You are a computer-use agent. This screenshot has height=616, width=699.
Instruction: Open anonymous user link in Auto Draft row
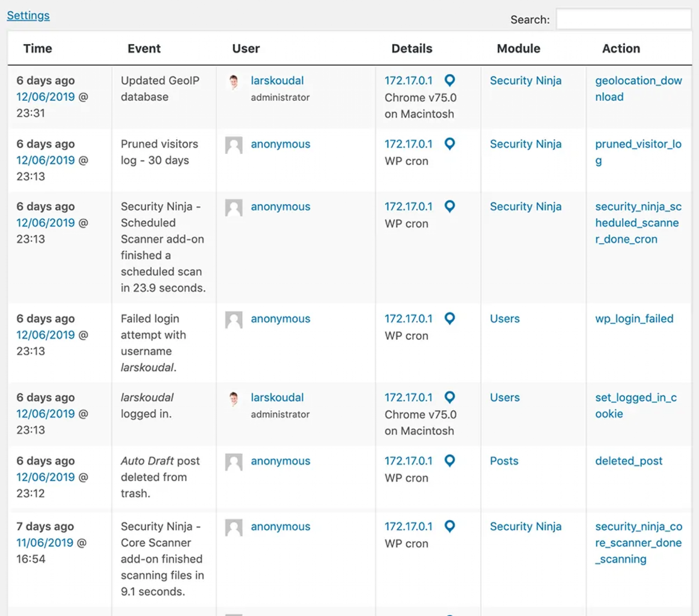click(281, 461)
